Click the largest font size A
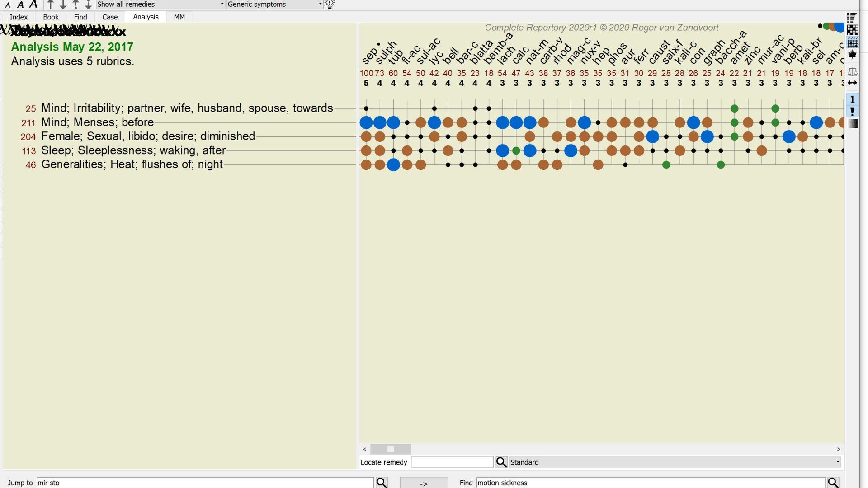Viewport: 868px width, 488px height. (33, 5)
